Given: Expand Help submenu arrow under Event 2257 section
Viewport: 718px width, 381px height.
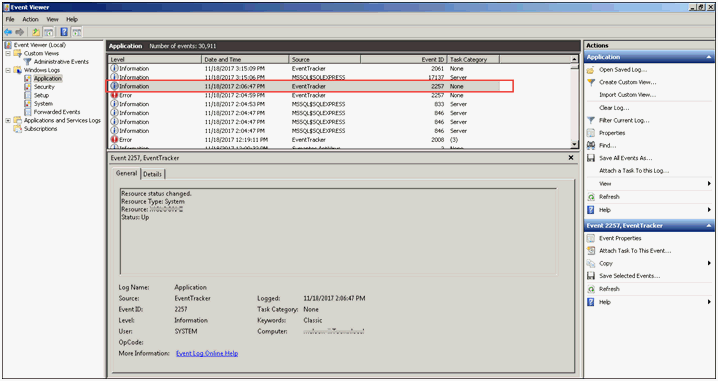Looking at the screenshot, I should (709, 302).
